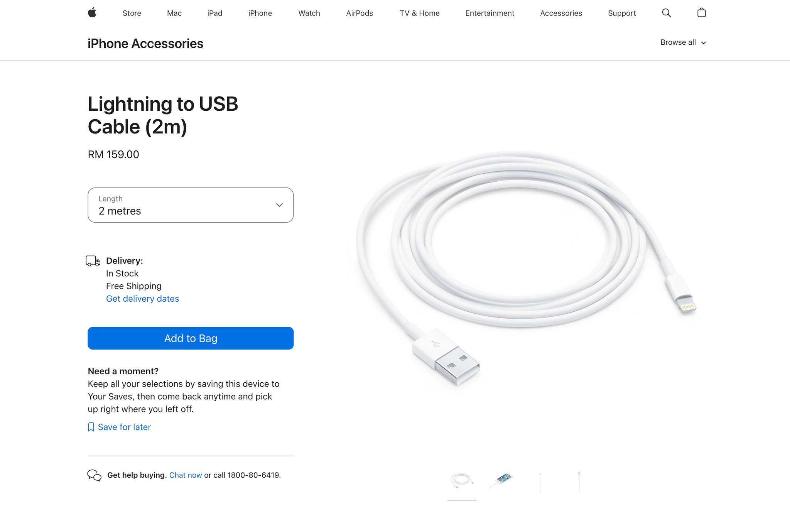This screenshot has width=790, height=532.
Task: Select the thumbnail showing iPhone with cable
Action: coord(501,481)
